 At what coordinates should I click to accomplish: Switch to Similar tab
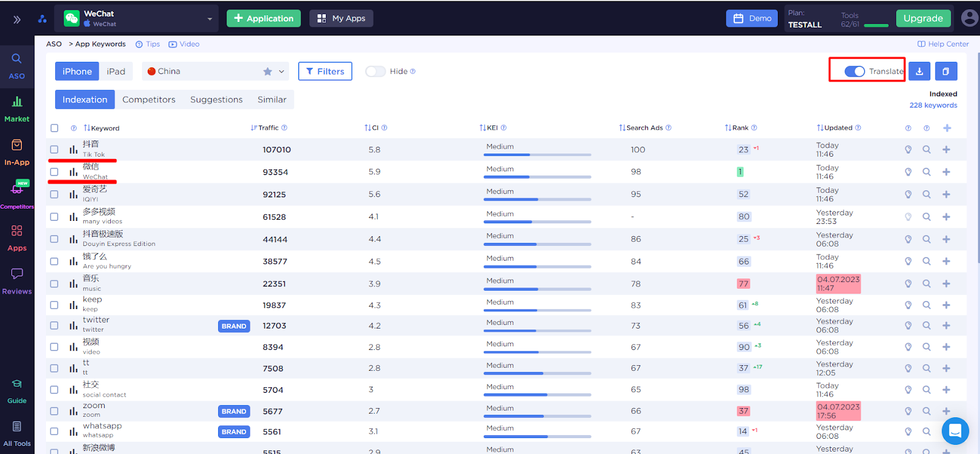point(272,100)
